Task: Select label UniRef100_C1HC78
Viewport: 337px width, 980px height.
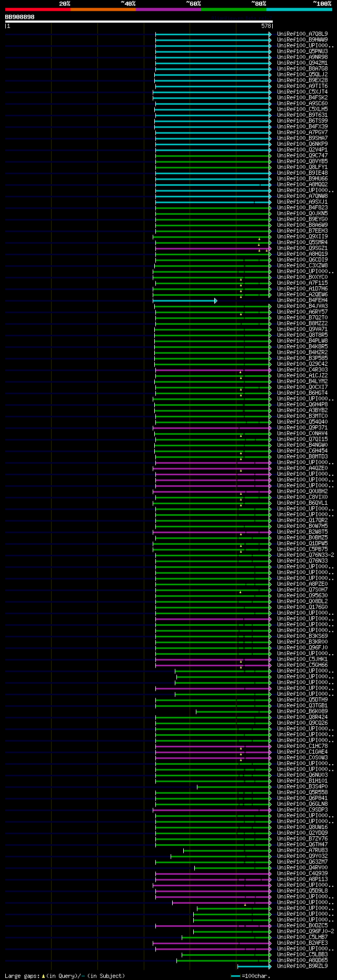Action: 302,746
